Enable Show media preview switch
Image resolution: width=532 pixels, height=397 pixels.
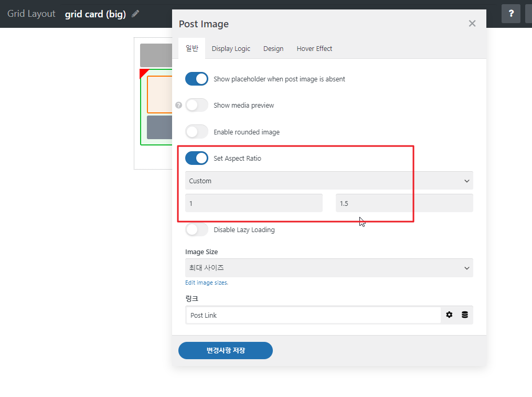pos(196,105)
